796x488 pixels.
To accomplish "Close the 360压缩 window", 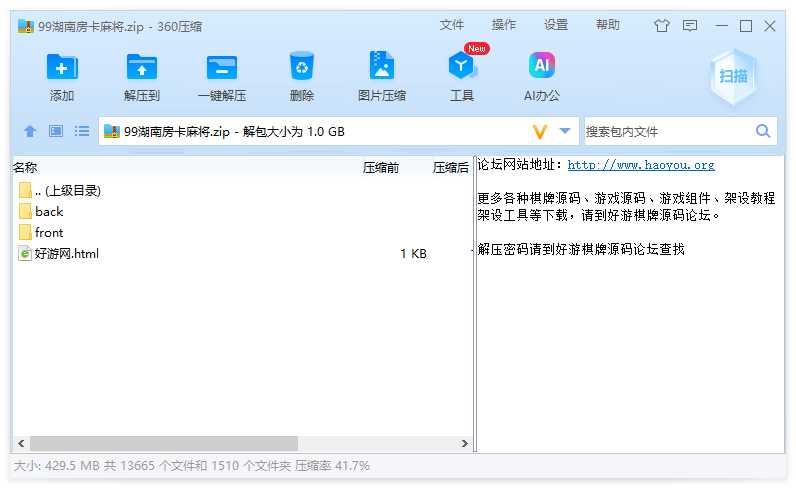I will tap(770, 25).
